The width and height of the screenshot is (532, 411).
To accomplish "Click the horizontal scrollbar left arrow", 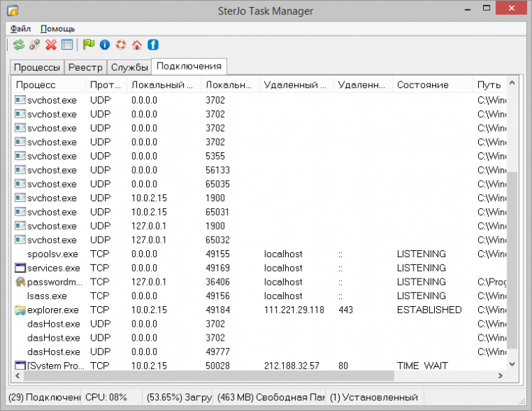I will 18,376.
